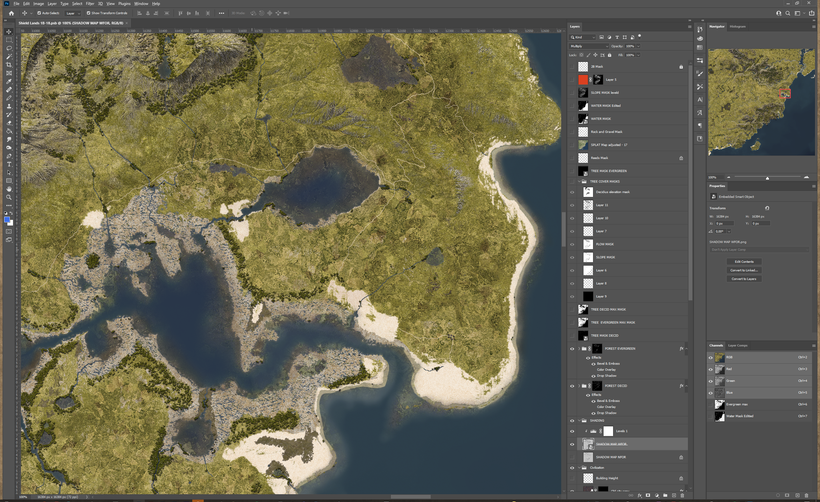Switch to the Histogram tab
This screenshot has height=502, width=820.
pyautogui.click(x=737, y=27)
